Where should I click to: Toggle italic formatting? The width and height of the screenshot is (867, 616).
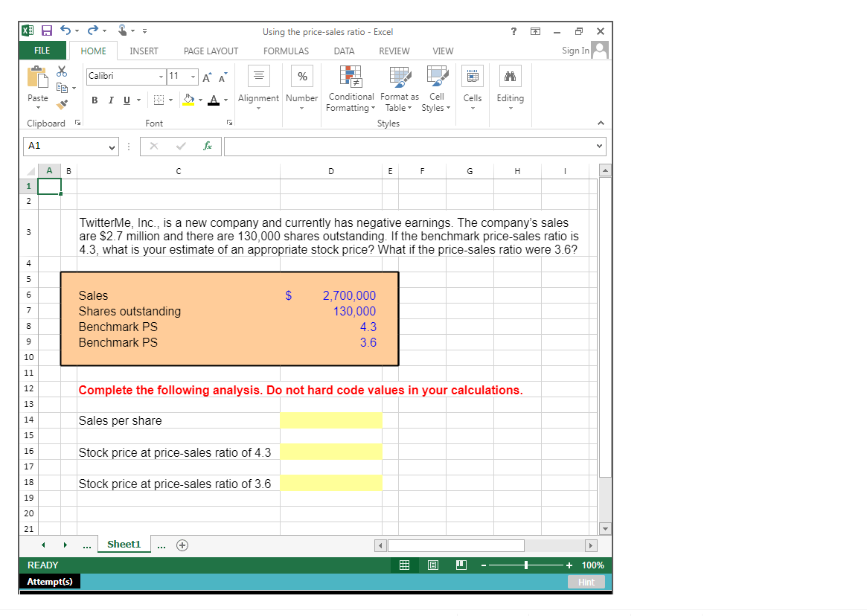111,100
